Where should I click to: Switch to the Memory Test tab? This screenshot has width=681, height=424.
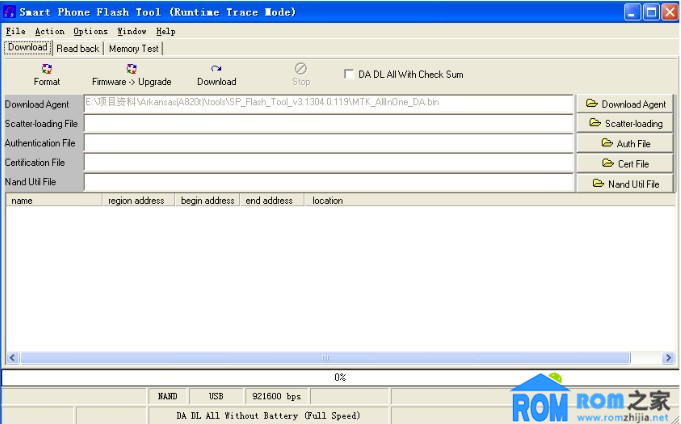(133, 48)
